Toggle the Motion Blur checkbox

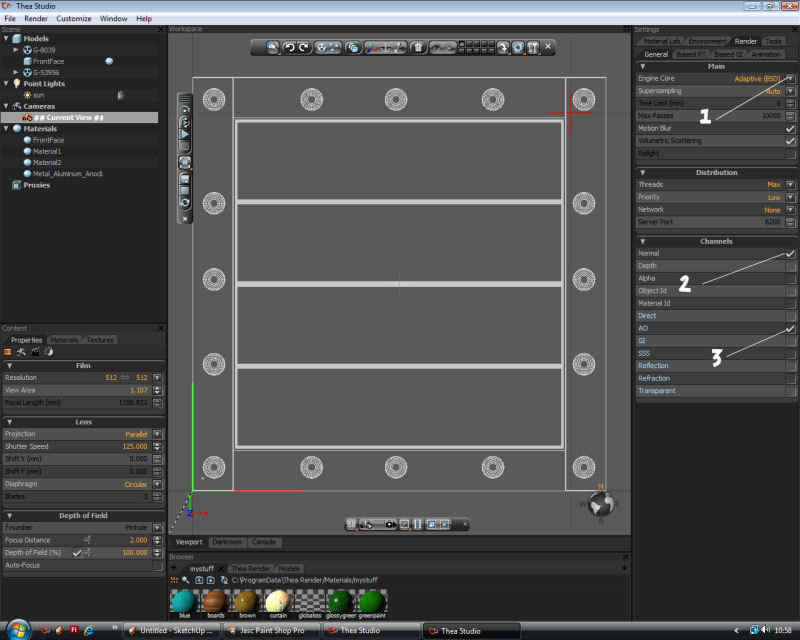(x=790, y=128)
